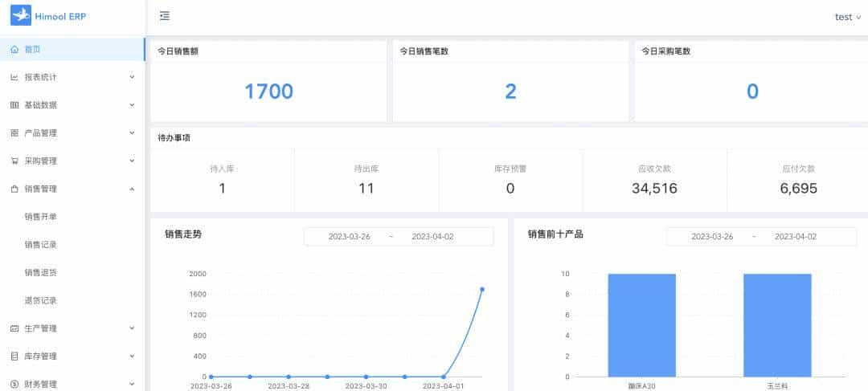Collapse the 销售管理 submenu chevron
Screen dimensions: 868x391
[x=132, y=189]
